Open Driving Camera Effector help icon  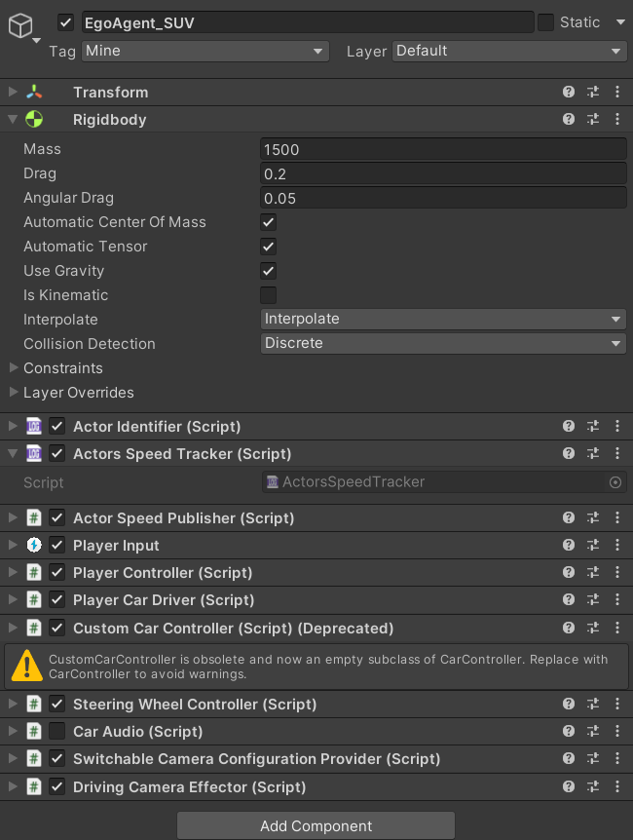569,786
